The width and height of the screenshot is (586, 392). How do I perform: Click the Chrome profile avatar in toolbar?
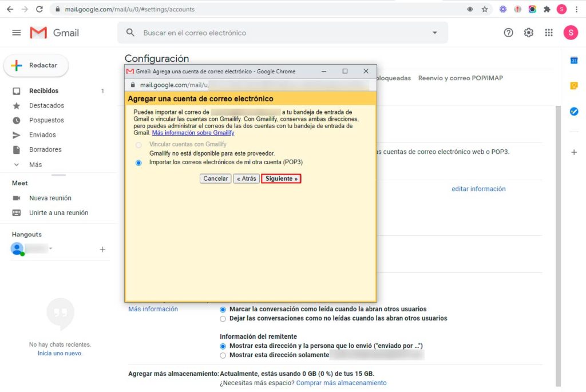(x=562, y=9)
